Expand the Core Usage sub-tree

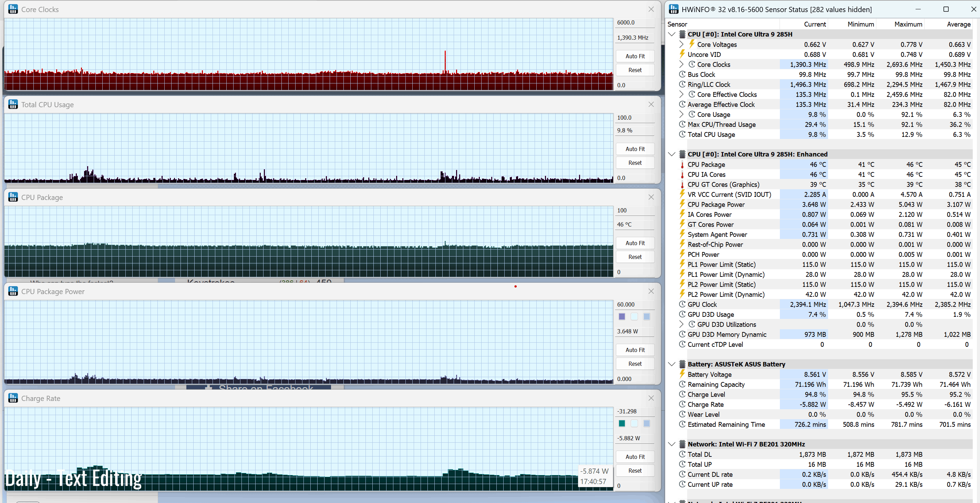682,114
